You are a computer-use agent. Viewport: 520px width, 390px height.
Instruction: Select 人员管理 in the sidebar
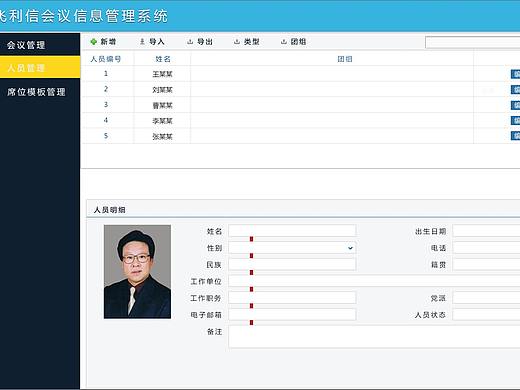click(x=40, y=68)
